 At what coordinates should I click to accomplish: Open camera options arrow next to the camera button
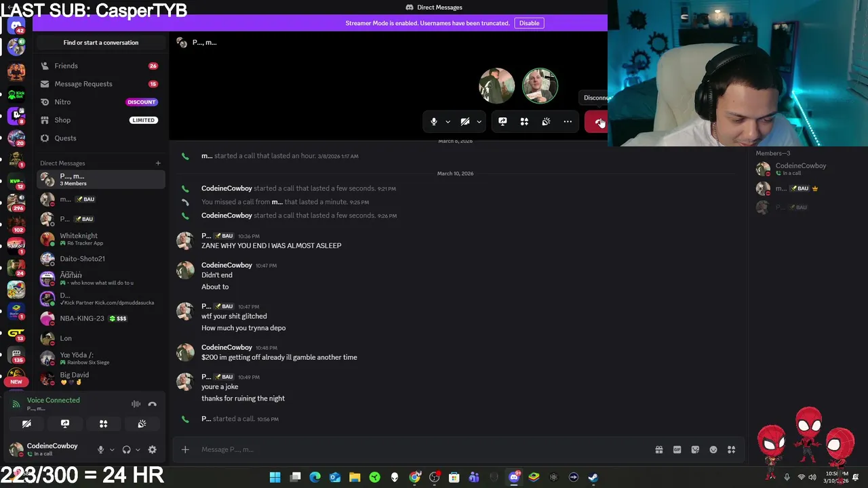click(479, 122)
